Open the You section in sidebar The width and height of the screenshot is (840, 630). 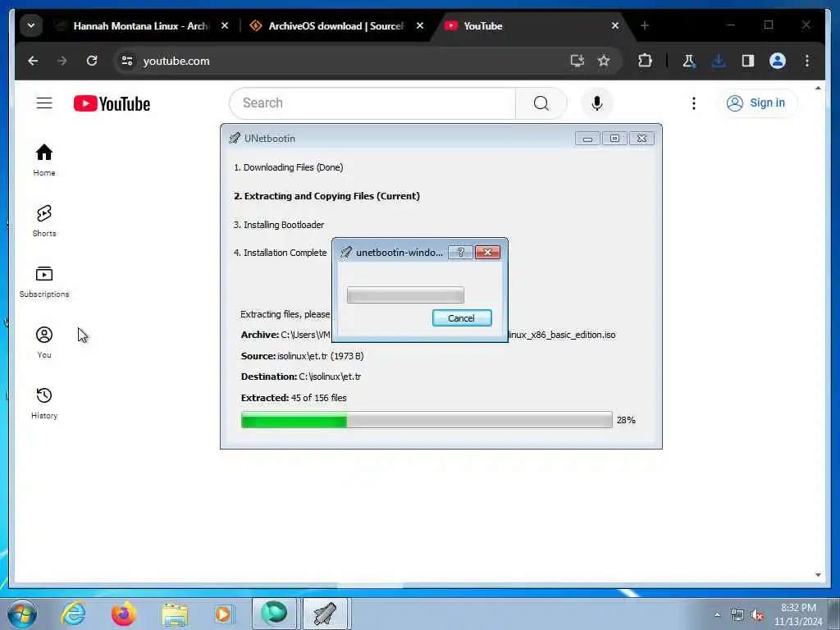pyautogui.click(x=44, y=342)
